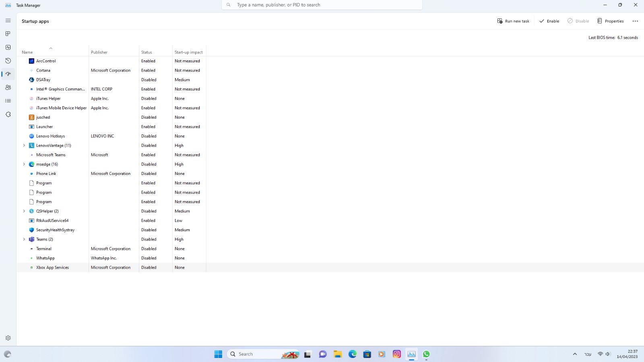
Task: Open the Services page icon
Action: (x=8, y=114)
